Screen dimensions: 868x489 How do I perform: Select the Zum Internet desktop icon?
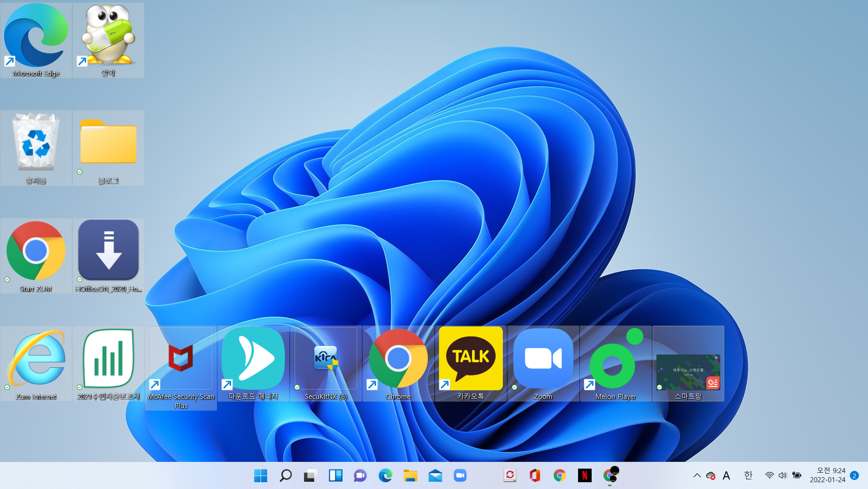click(x=36, y=364)
